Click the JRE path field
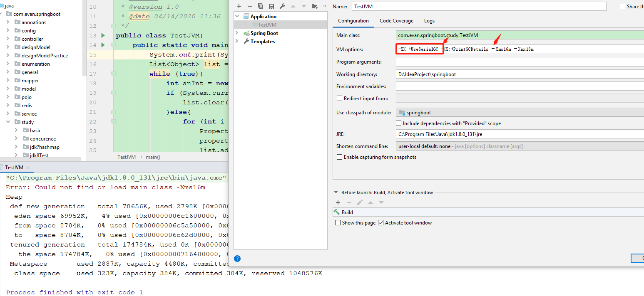Image resolution: width=644 pixels, height=296 pixels. (x=520, y=134)
